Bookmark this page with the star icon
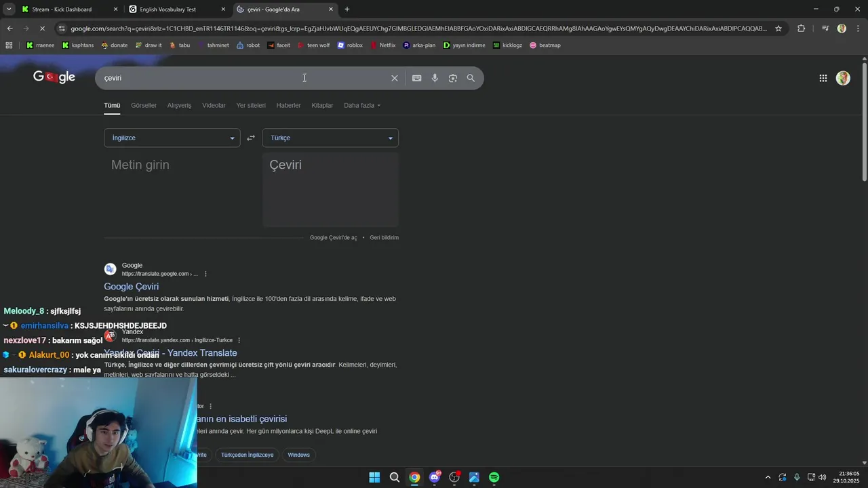This screenshot has height=488, width=868. (x=778, y=28)
